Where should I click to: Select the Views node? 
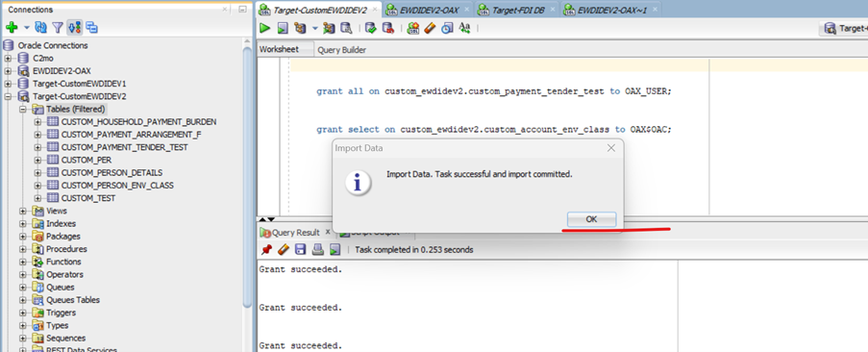57,211
